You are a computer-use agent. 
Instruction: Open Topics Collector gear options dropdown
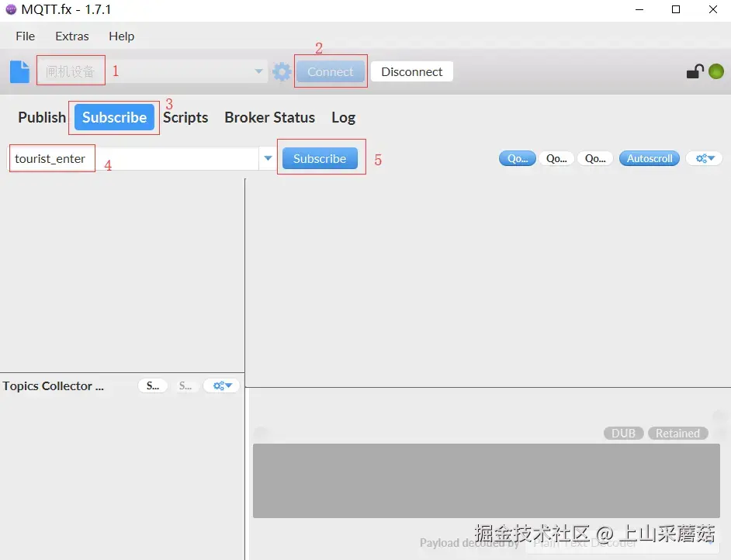(x=222, y=385)
